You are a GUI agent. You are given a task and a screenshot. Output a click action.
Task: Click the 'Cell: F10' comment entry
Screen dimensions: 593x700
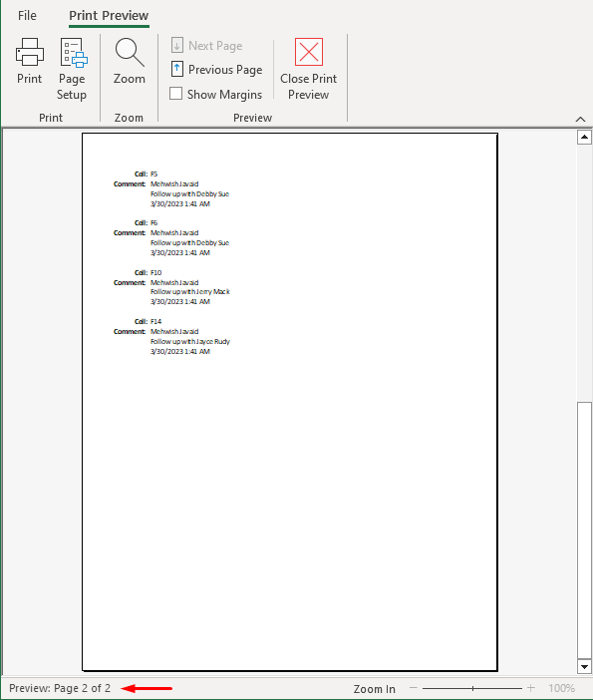pos(148,272)
